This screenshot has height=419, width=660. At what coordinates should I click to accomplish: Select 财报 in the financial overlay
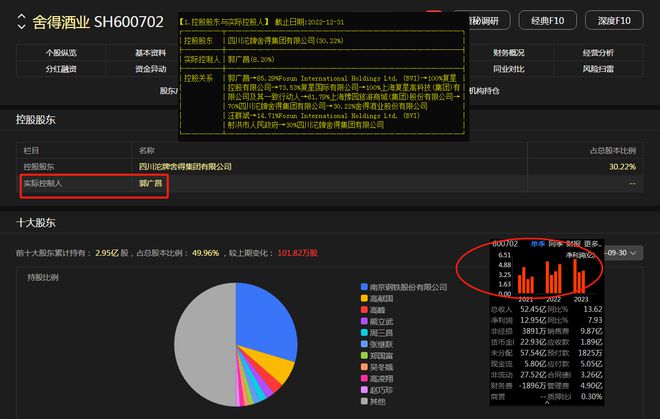pos(573,244)
